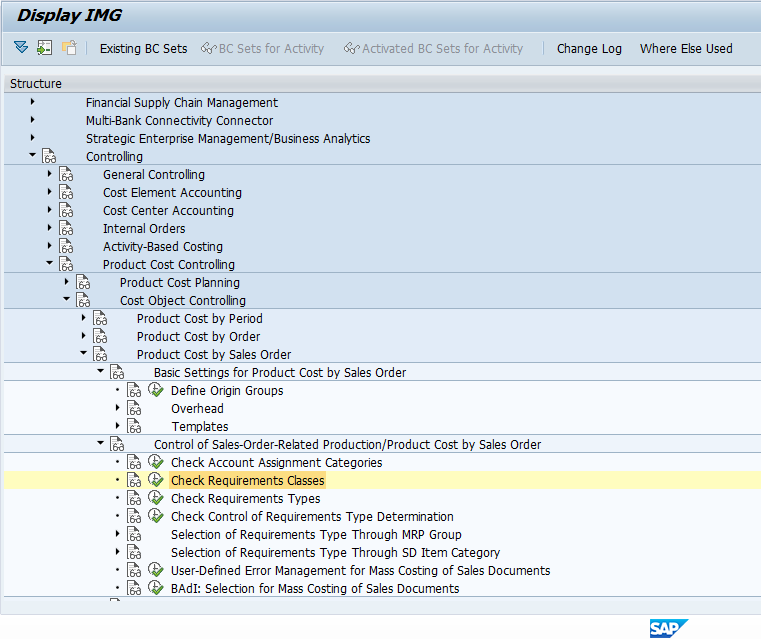The width and height of the screenshot is (761, 639).
Task: Execute Check Control of Requirements Type Determination
Action: [156, 516]
